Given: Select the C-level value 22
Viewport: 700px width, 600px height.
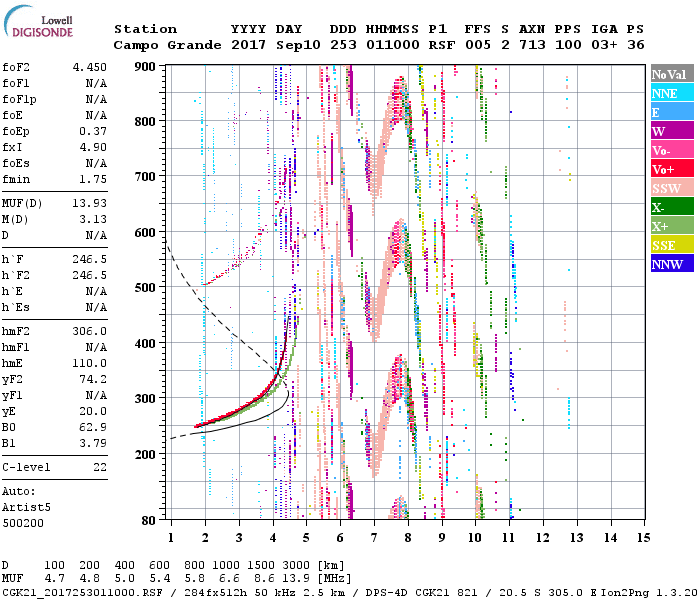Looking at the screenshot, I should click(x=99, y=467).
